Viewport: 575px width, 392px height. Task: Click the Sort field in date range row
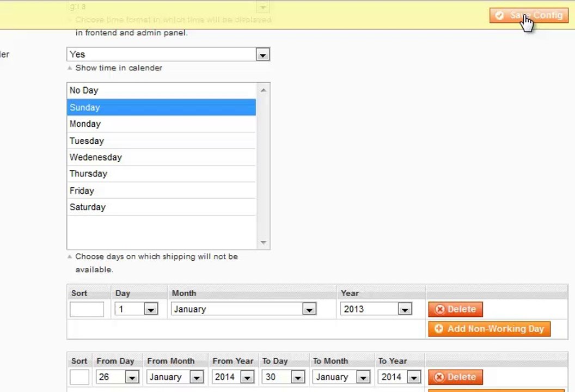(79, 377)
